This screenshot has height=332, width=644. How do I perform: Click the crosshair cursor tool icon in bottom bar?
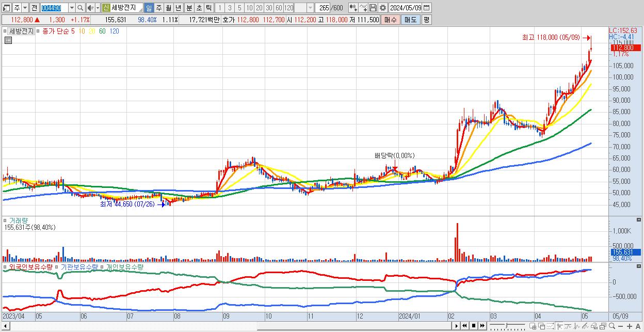click(x=559, y=326)
